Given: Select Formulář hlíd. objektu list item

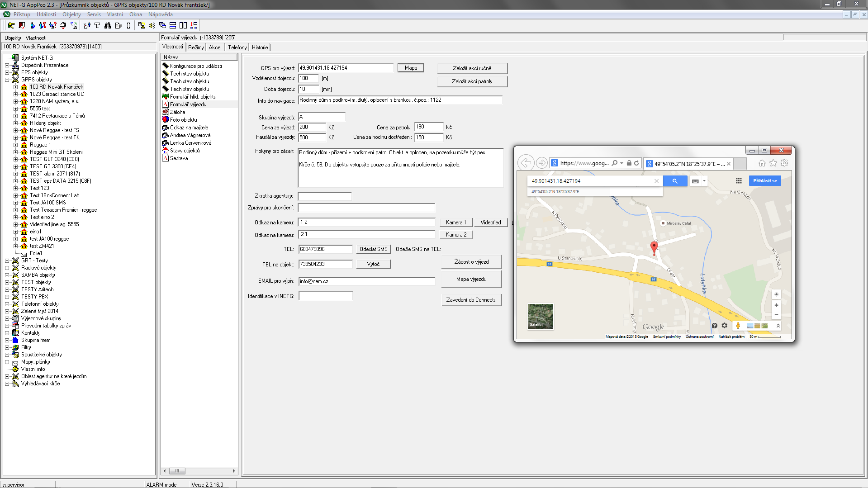Looking at the screenshot, I should click(193, 97).
